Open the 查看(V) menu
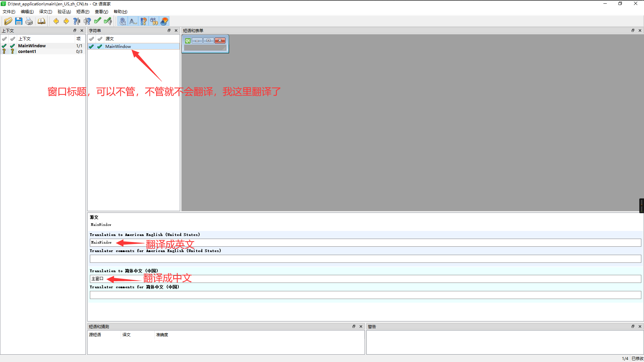Viewport: 644px width, 362px height. 101,12
